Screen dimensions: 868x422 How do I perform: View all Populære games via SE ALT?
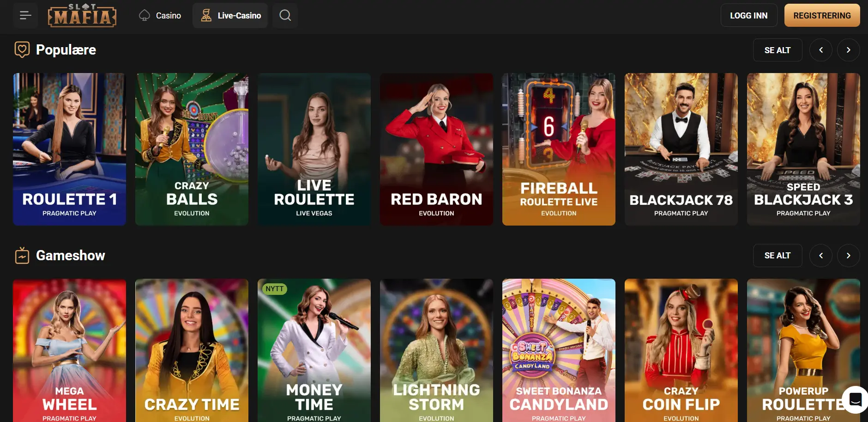(778, 50)
